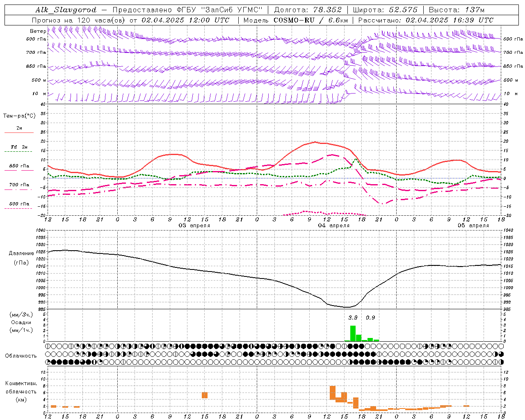Click the Облачность cloud cover label
The width and height of the screenshot is (525, 420).
point(21,356)
